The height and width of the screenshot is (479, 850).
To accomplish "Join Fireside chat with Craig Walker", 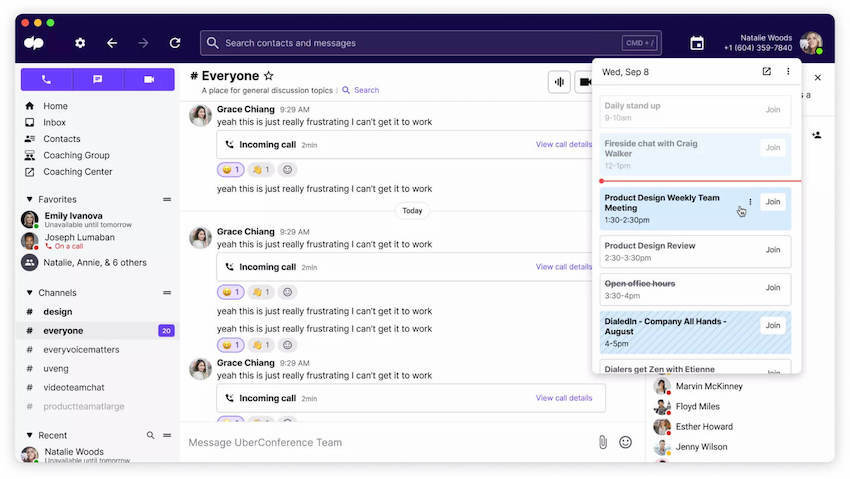I will 772,147.
